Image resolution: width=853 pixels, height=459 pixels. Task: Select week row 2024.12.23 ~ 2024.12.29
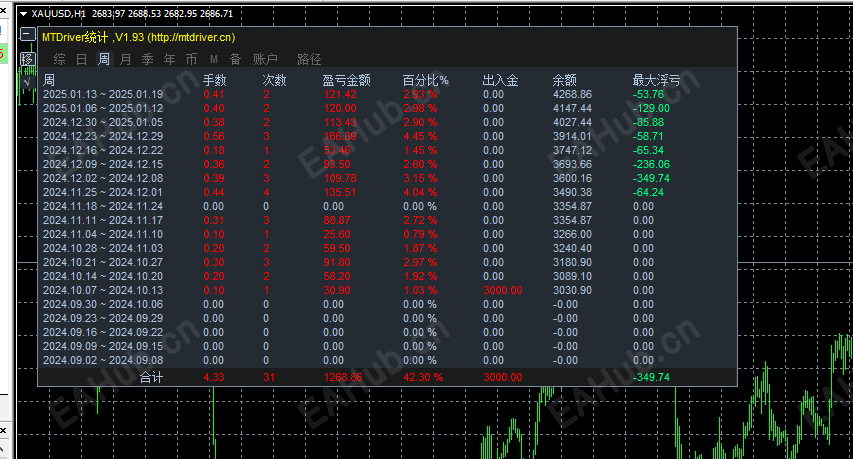pos(387,136)
